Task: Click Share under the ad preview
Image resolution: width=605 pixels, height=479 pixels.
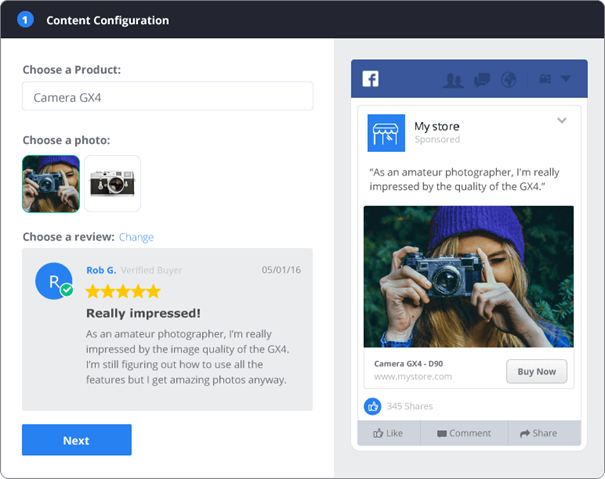Action: pyautogui.click(x=538, y=433)
